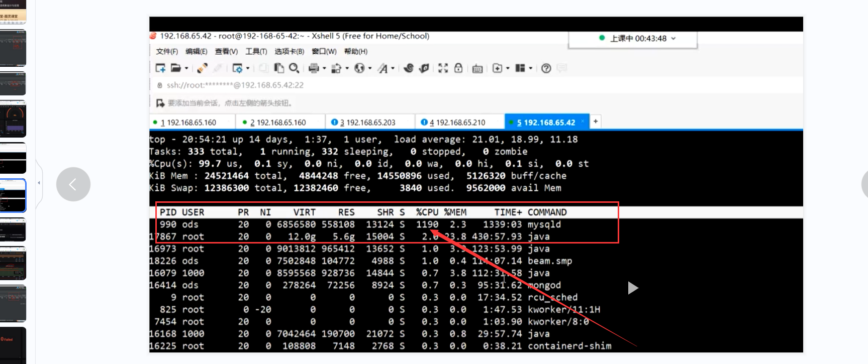Click the Print icon
Screen dimensions: 868x364
point(314,68)
